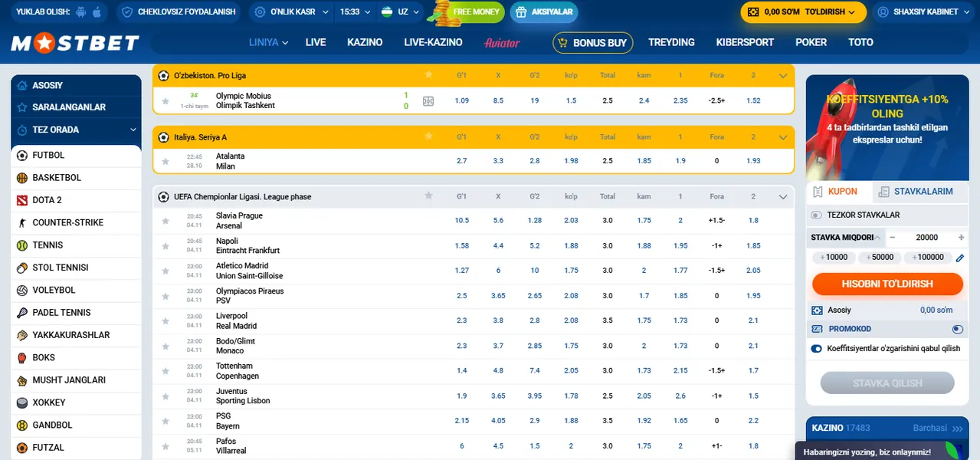The height and width of the screenshot is (460, 980).
Task: Collapse the UEFA Chempionlar Ligasi section
Action: tap(783, 196)
